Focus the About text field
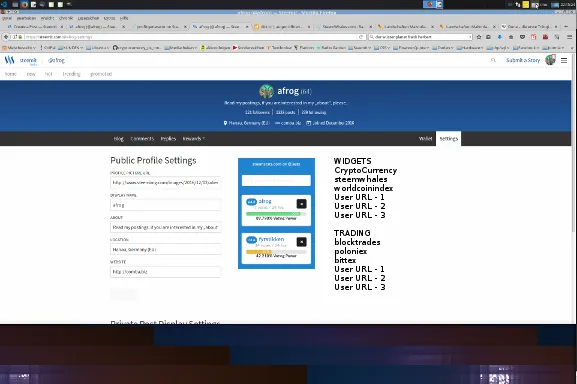 pos(166,227)
